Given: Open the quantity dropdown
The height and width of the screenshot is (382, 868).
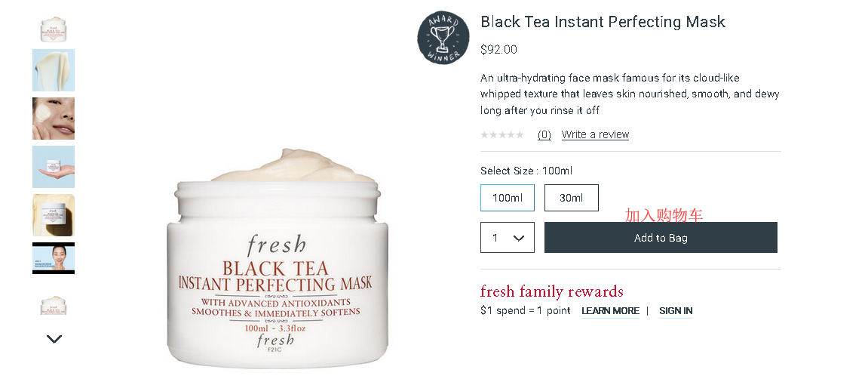Looking at the screenshot, I should (507, 237).
